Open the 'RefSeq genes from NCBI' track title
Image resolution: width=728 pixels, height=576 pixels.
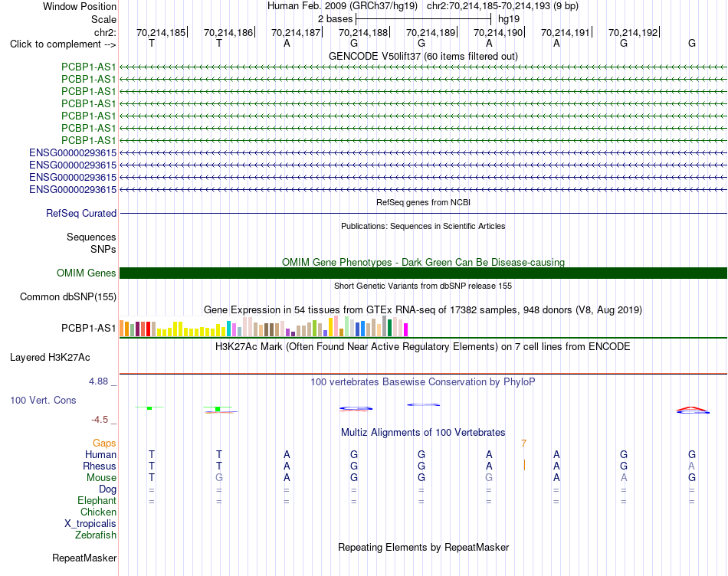coord(423,202)
